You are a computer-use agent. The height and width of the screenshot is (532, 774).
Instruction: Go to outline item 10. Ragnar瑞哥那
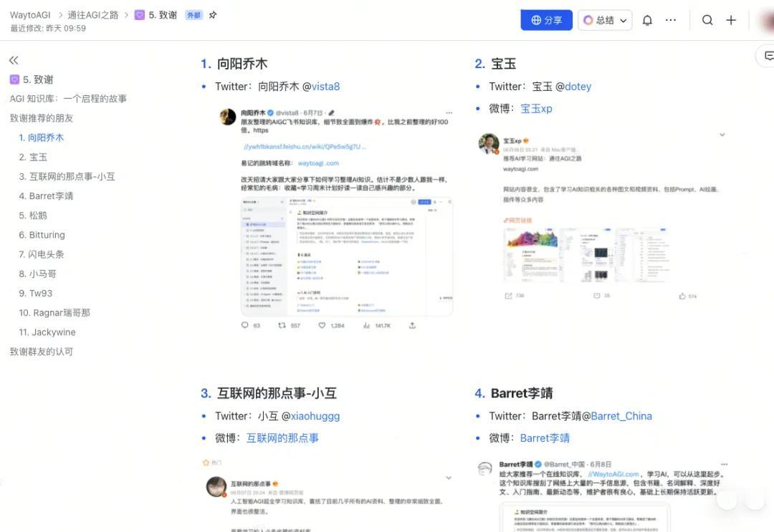click(x=54, y=313)
